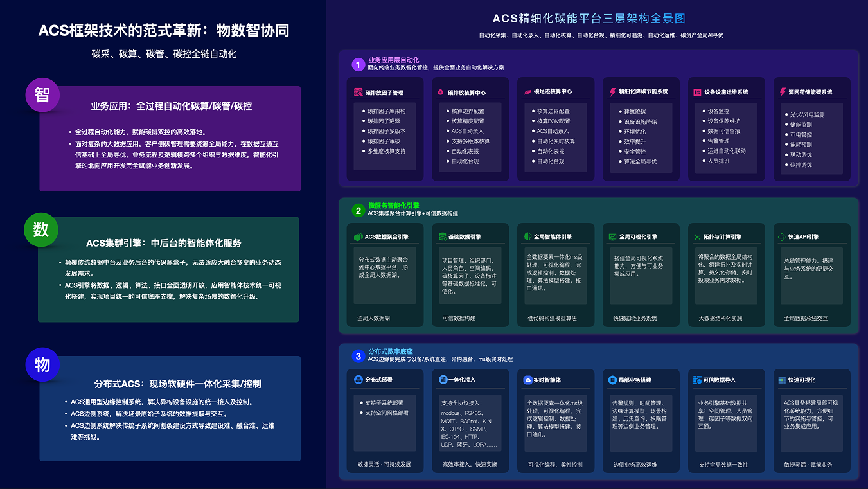Select 碳排调优 list item
This screenshot has width=868, height=489.
[801, 164]
